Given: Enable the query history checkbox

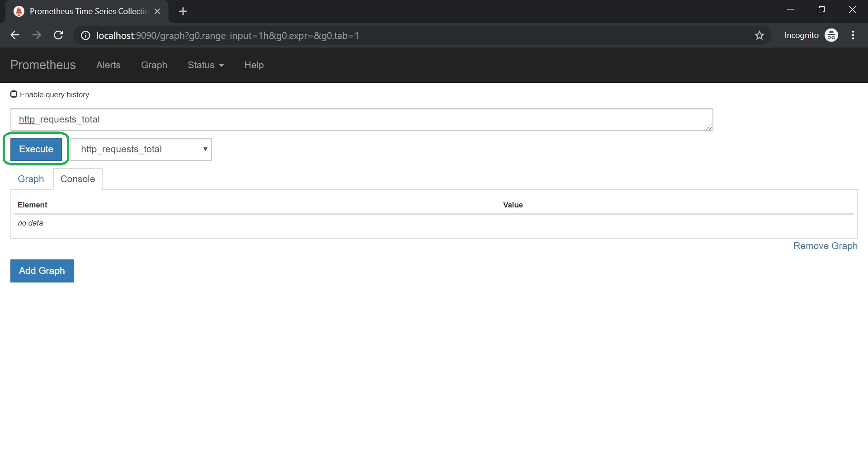Looking at the screenshot, I should 14,94.
